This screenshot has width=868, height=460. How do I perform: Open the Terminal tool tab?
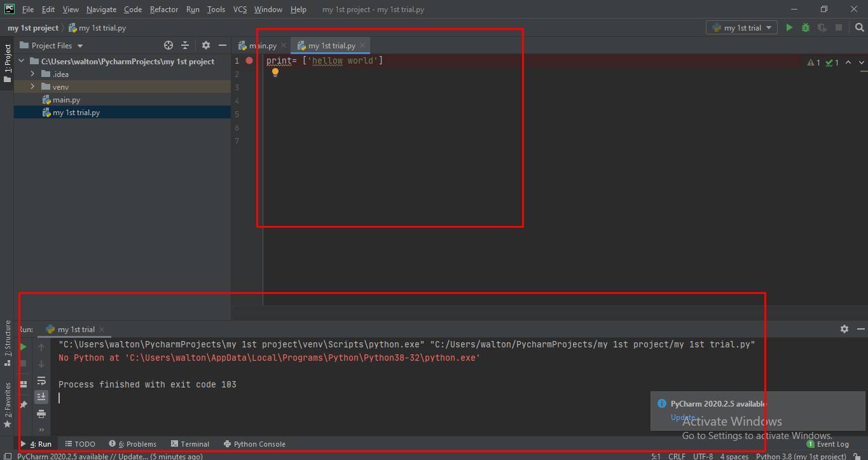[x=189, y=444]
